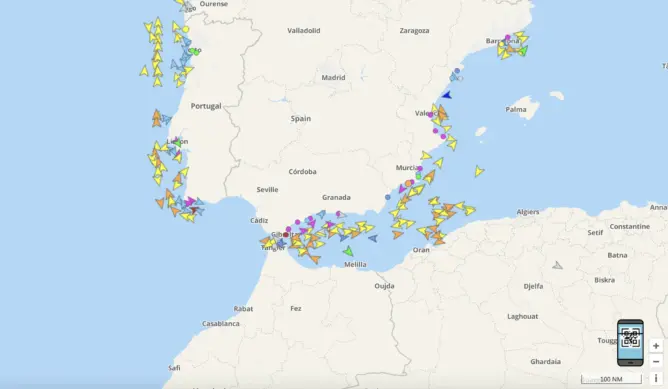The height and width of the screenshot is (389, 668).
Task: Select the magenta ship off southern Portugal
Action: click(190, 202)
